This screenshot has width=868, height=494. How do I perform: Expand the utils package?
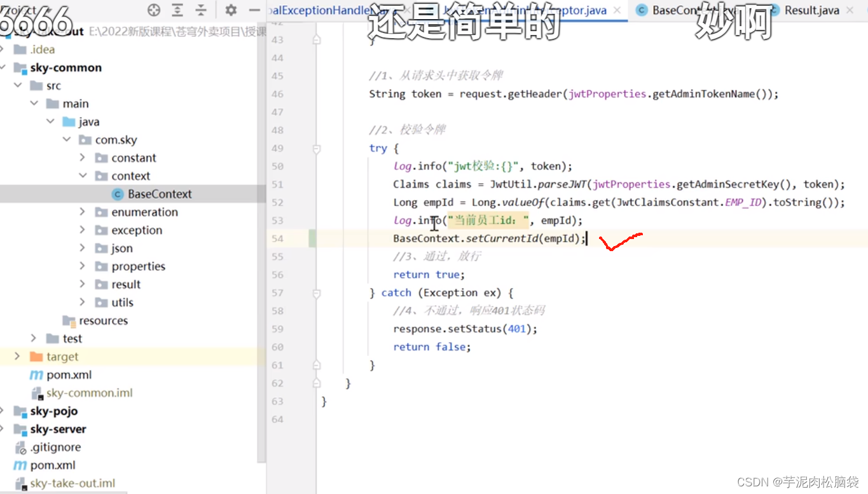pos(83,302)
